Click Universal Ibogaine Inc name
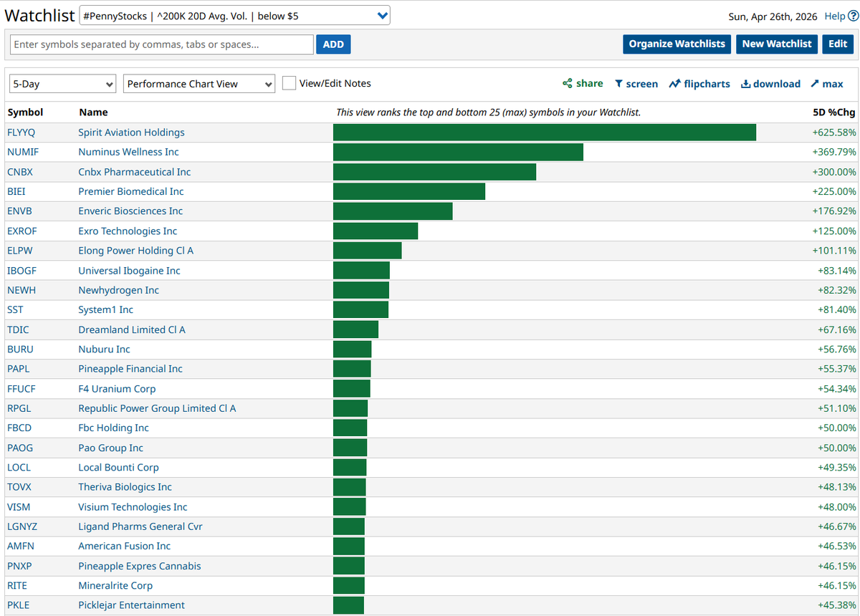Image resolution: width=860 pixels, height=616 pixels. [130, 271]
